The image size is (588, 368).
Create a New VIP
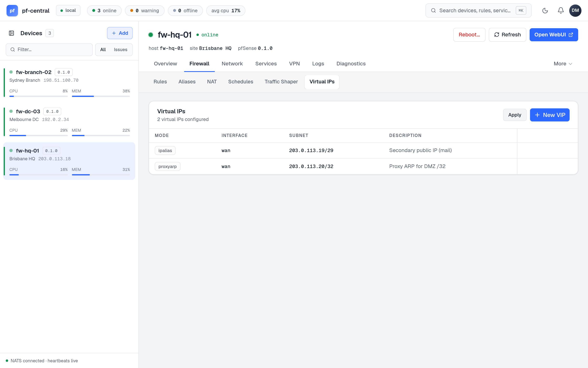pos(550,115)
